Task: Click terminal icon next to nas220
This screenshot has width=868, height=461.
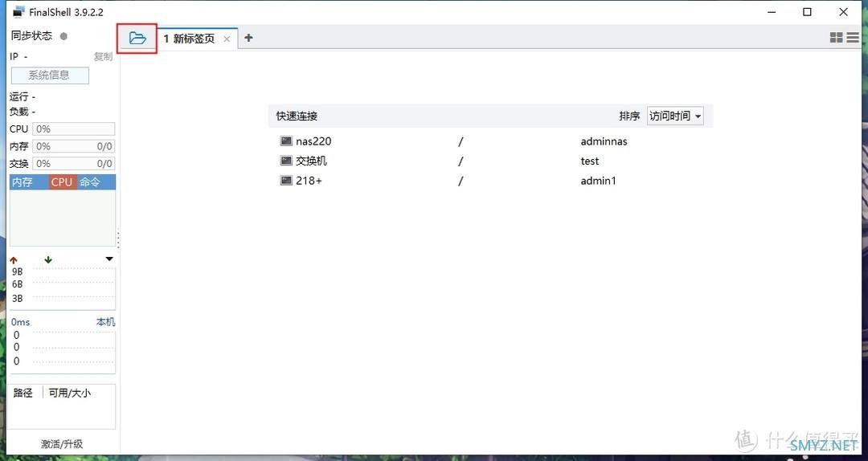Action: [x=285, y=141]
